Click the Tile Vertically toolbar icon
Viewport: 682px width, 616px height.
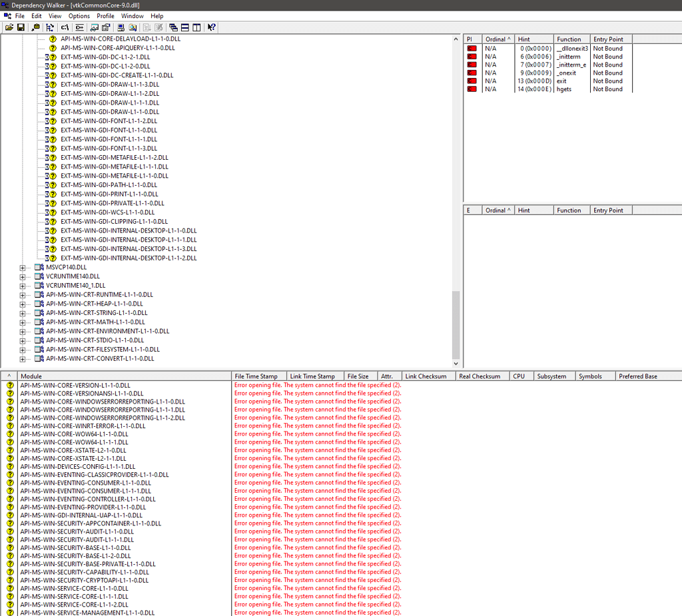[x=196, y=27]
